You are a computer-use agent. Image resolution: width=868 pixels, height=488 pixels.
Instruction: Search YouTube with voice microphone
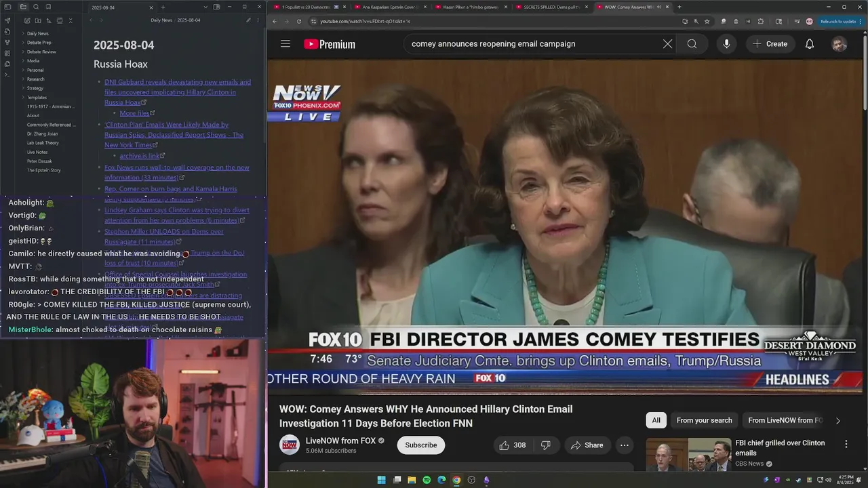(726, 44)
